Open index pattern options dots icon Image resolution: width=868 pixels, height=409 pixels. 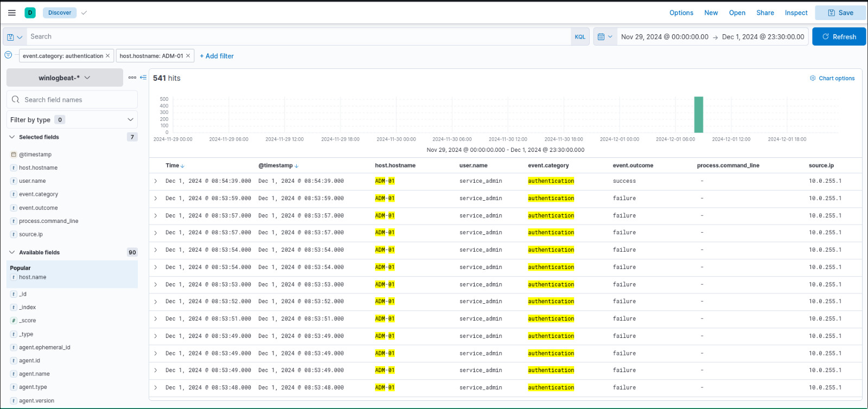point(132,78)
